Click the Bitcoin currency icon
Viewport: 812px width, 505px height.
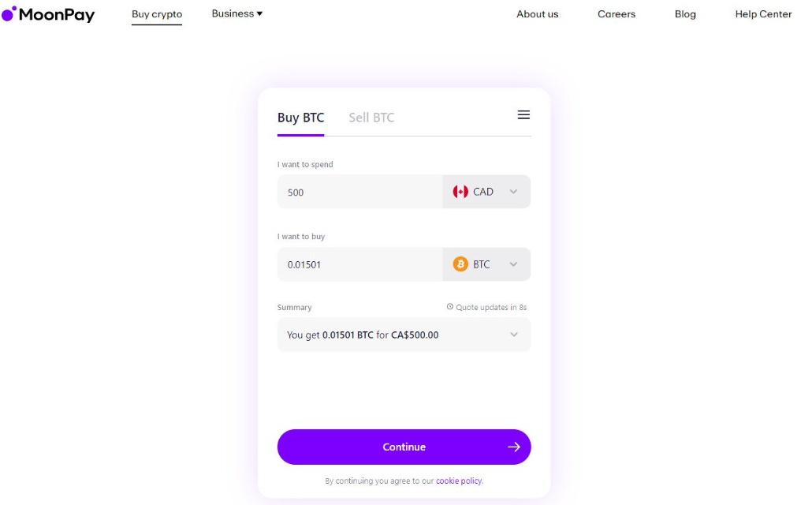coord(461,264)
